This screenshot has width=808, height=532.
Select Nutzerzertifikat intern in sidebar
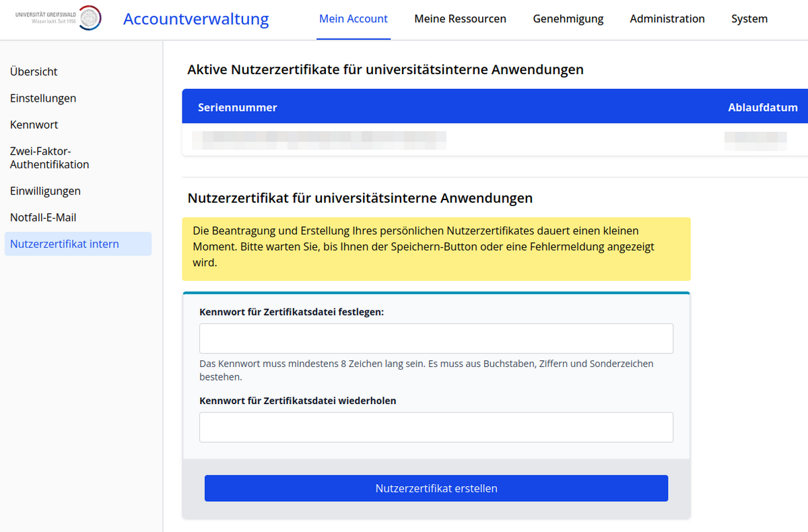pos(65,244)
